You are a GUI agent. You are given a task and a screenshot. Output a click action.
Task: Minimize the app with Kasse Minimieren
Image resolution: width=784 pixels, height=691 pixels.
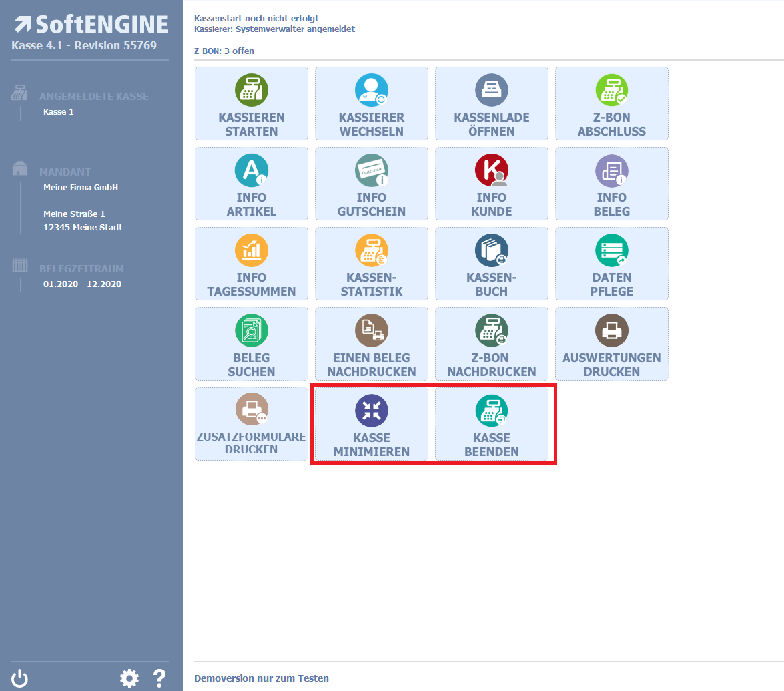(x=372, y=424)
